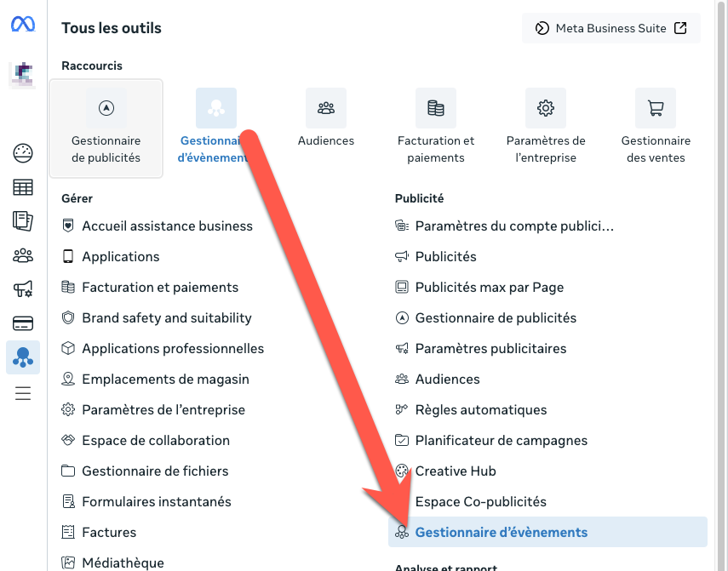
Task: Click the Meta logo in sidebar
Action: [23, 24]
